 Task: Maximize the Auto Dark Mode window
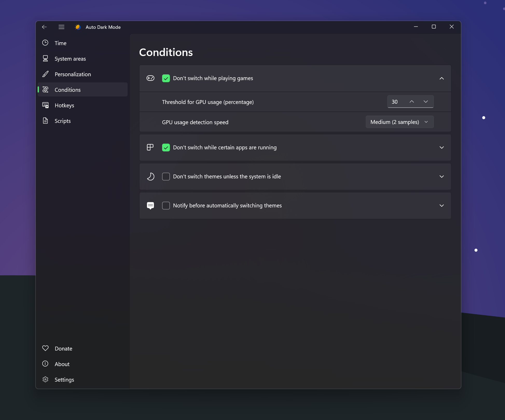[434, 27]
